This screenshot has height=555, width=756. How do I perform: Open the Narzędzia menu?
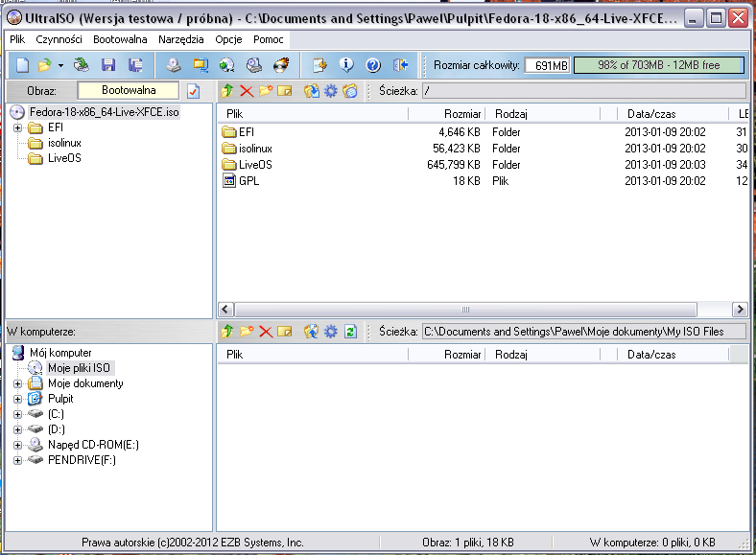click(x=182, y=39)
